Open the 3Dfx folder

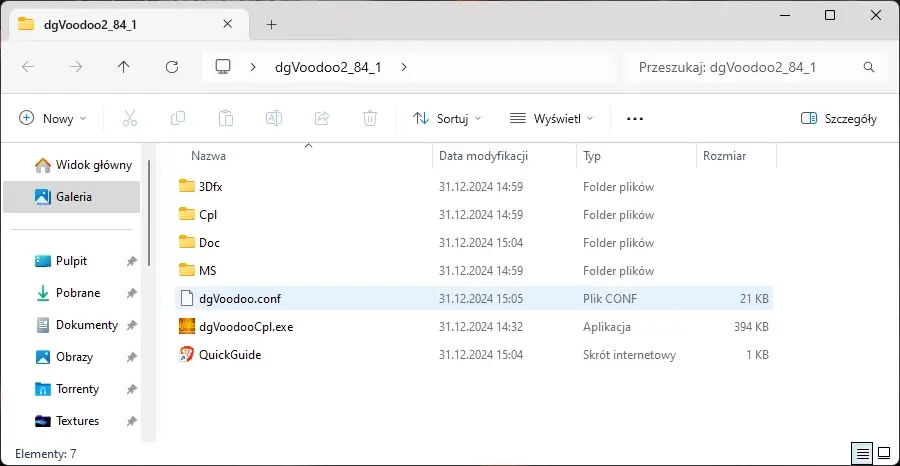210,187
